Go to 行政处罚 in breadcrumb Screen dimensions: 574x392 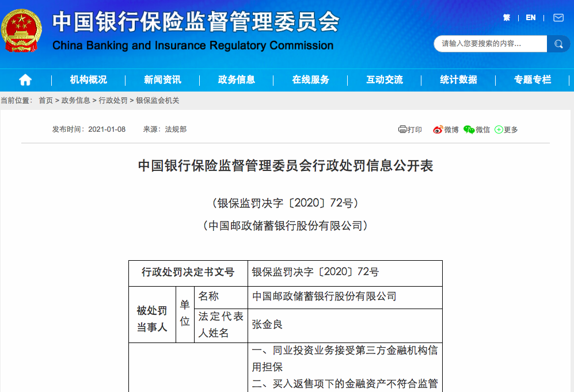pyautogui.click(x=113, y=100)
